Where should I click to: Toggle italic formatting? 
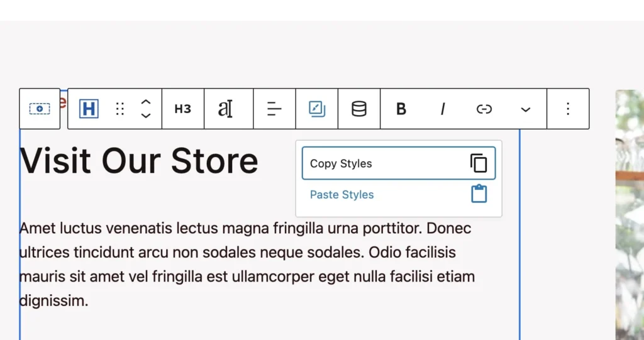click(x=442, y=109)
